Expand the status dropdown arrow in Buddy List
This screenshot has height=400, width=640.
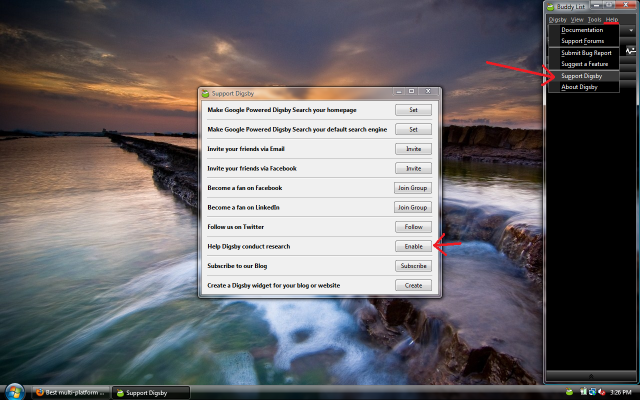631,31
